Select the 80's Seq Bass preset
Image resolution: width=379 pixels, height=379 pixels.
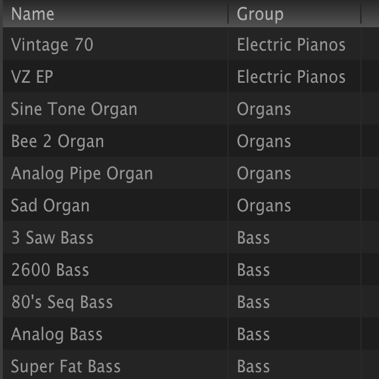coord(62,303)
